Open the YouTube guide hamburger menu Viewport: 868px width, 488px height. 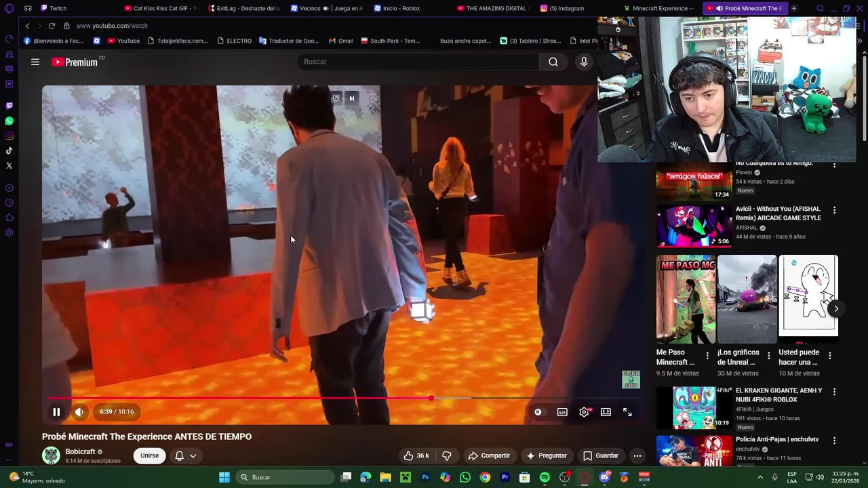coord(35,62)
